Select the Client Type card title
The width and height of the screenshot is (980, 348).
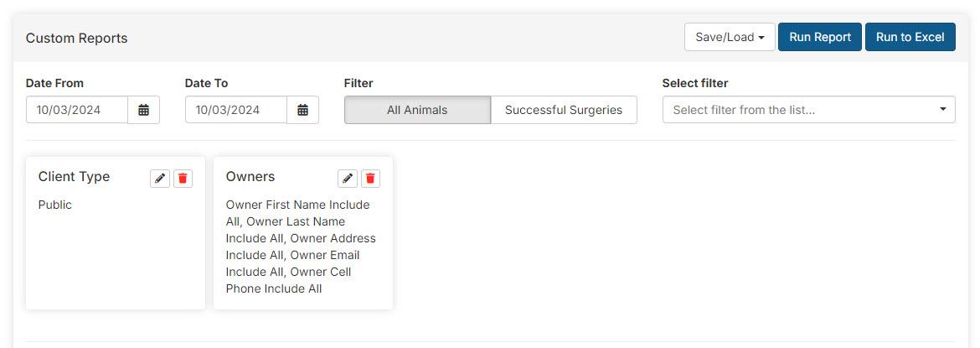click(x=74, y=177)
